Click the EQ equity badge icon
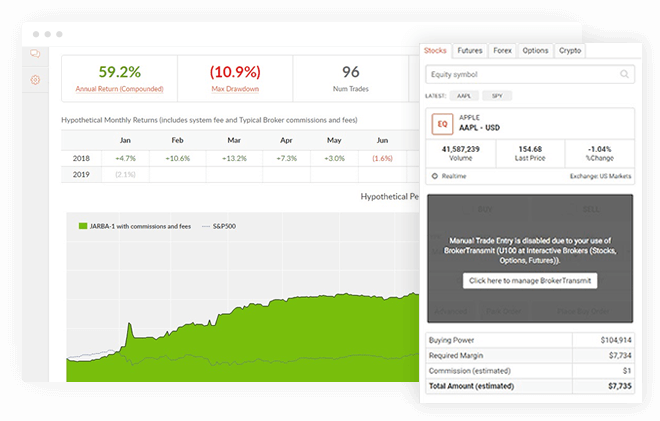 pyautogui.click(x=442, y=124)
